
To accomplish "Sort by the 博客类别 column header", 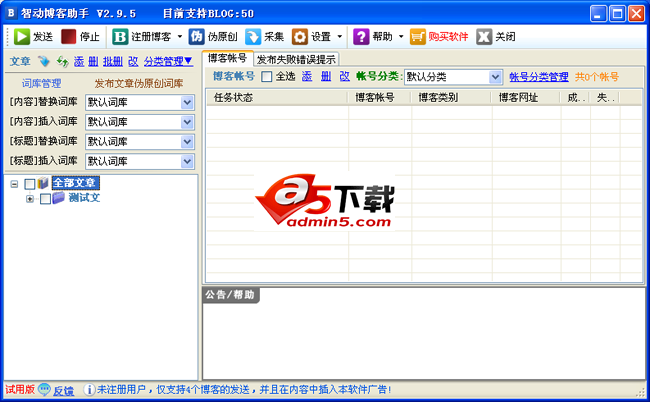I will tap(451, 98).
